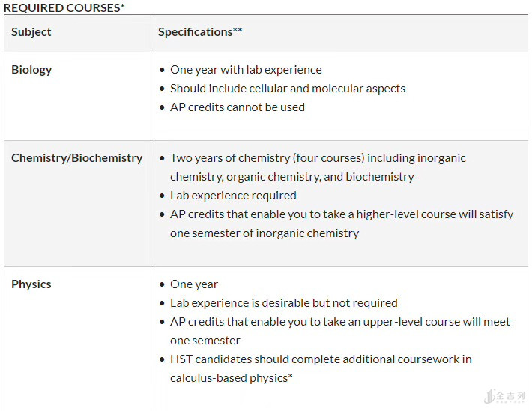Click 'chemistry, organic chemistry, and biochemistry' line
The width and height of the screenshot is (532, 411).
(x=291, y=177)
